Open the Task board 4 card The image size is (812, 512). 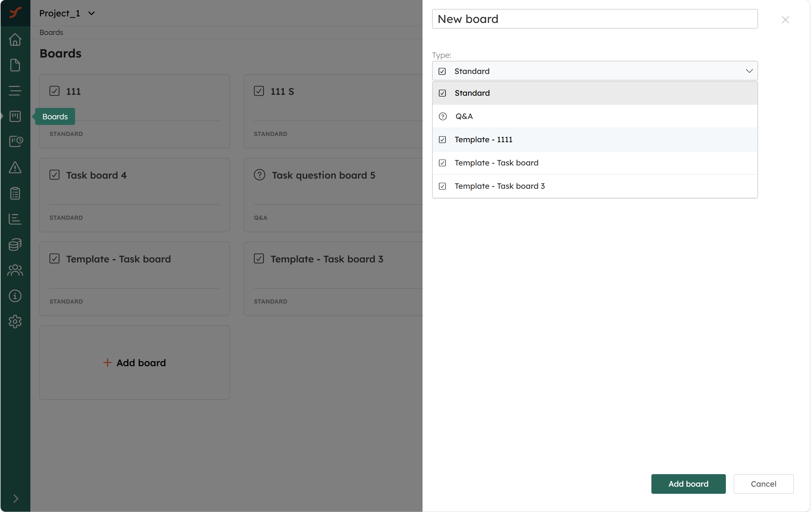coord(135,195)
